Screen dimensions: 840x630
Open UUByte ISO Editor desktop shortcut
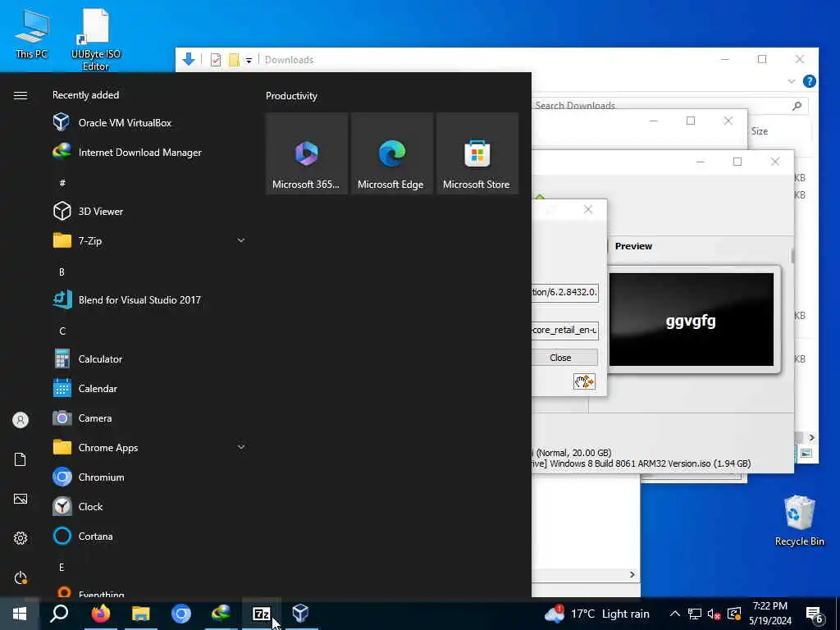click(x=95, y=39)
